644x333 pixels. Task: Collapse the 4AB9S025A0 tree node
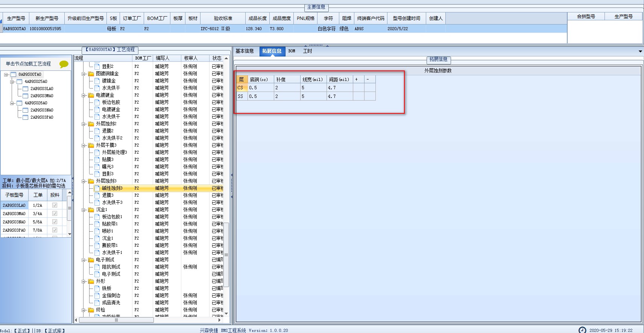[x=12, y=82]
